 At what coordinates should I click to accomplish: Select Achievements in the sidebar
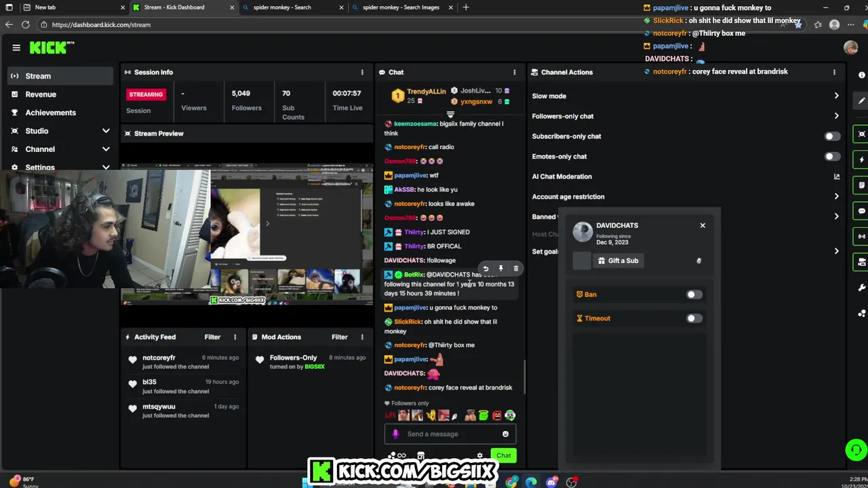coord(61,113)
